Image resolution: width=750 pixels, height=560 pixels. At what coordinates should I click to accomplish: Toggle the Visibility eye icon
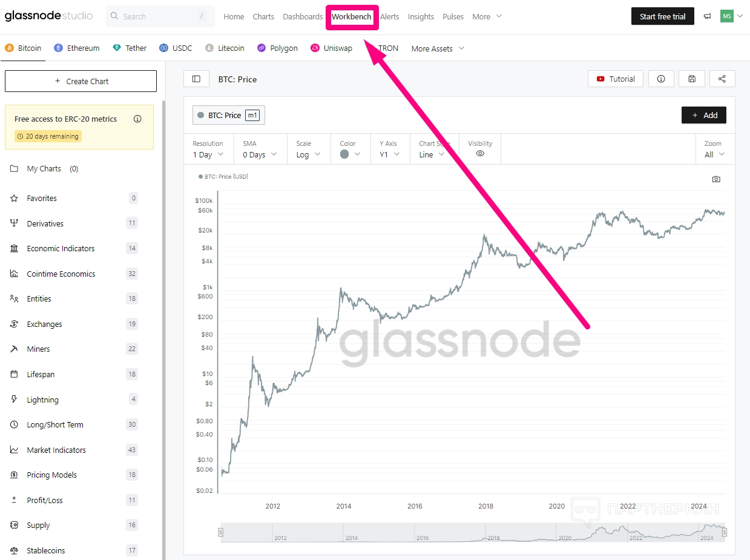click(480, 154)
